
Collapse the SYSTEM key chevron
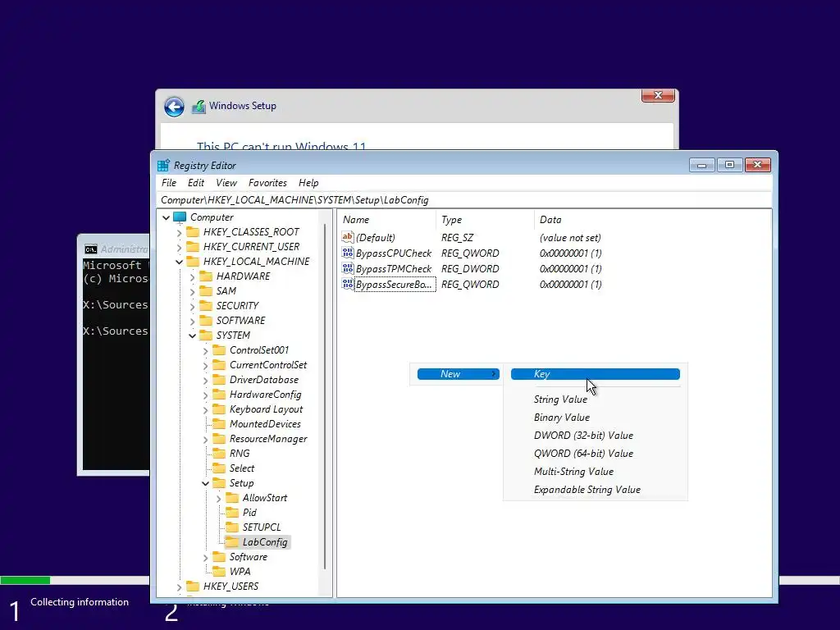click(x=192, y=336)
